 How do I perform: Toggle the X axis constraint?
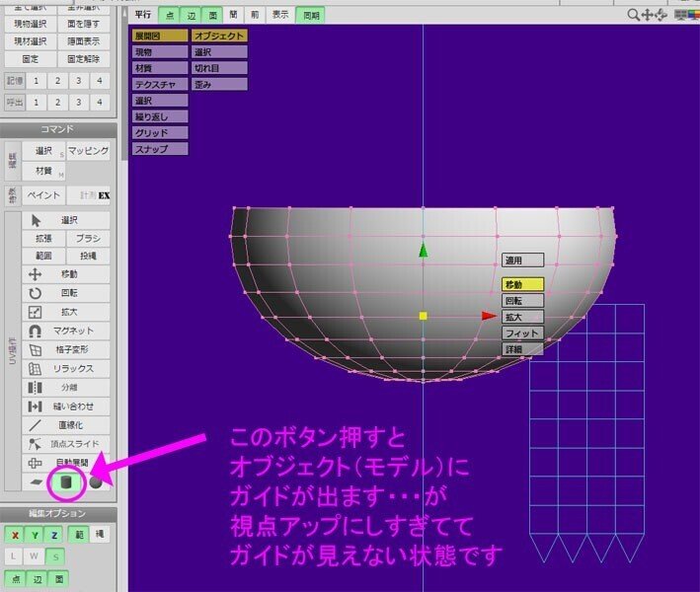click(15, 535)
